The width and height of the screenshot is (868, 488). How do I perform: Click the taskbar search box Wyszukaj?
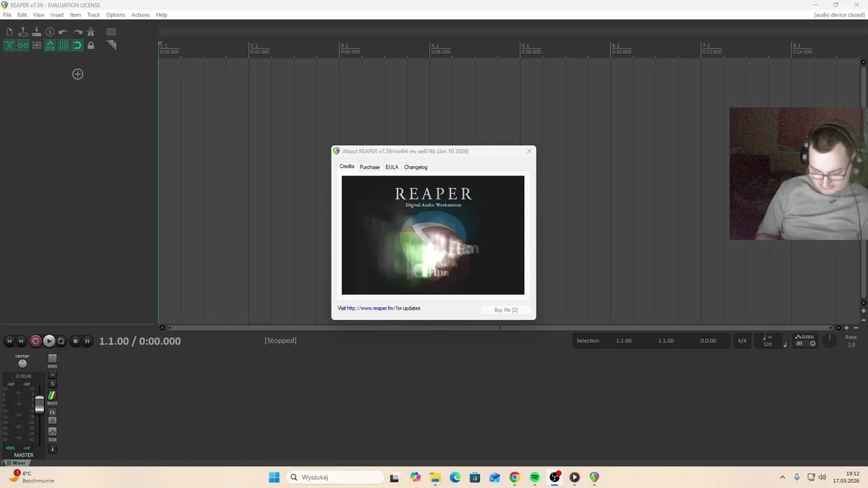click(x=334, y=477)
